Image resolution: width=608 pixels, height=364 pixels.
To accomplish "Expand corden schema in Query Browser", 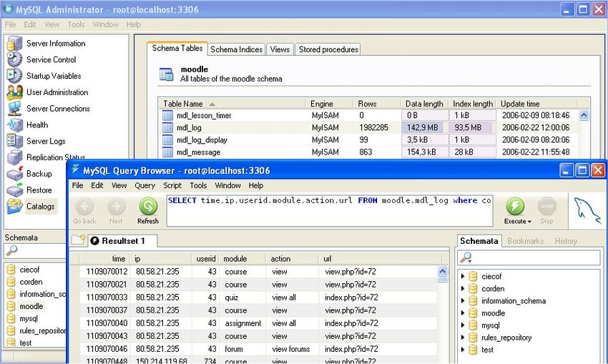I will pyautogui.click(x=463, y=288).
